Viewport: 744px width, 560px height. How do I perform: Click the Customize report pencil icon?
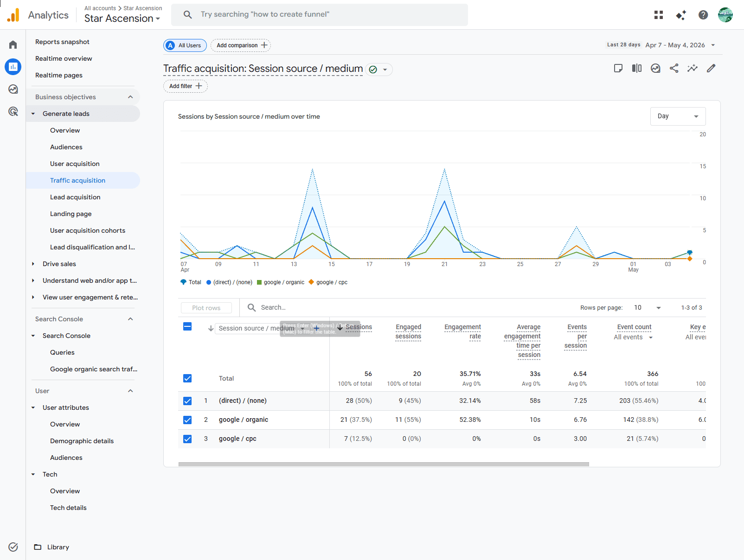point(711,69)
